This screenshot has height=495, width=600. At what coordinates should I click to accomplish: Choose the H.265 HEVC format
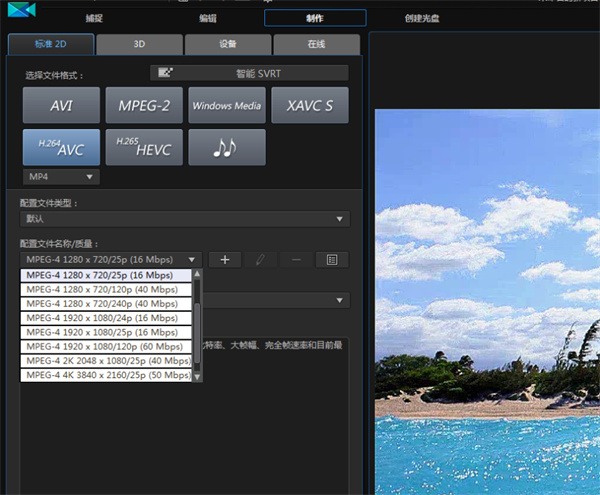coord(144,148)
